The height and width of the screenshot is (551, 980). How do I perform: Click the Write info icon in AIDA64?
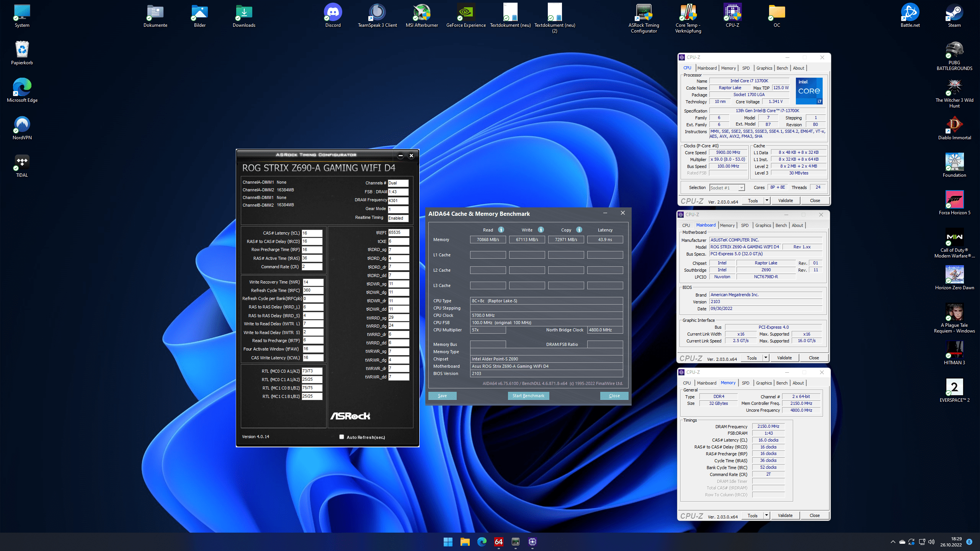pos(541,230)
